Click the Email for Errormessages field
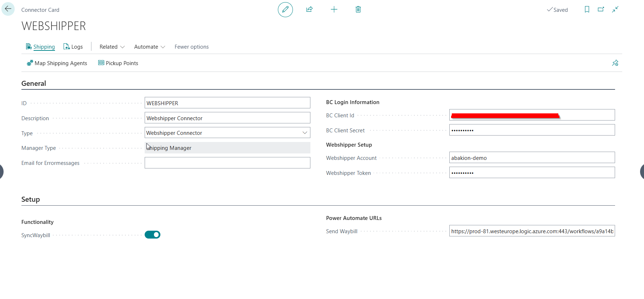Image resolution: width=644 pixels, height=299 pixels. [227, 163]
